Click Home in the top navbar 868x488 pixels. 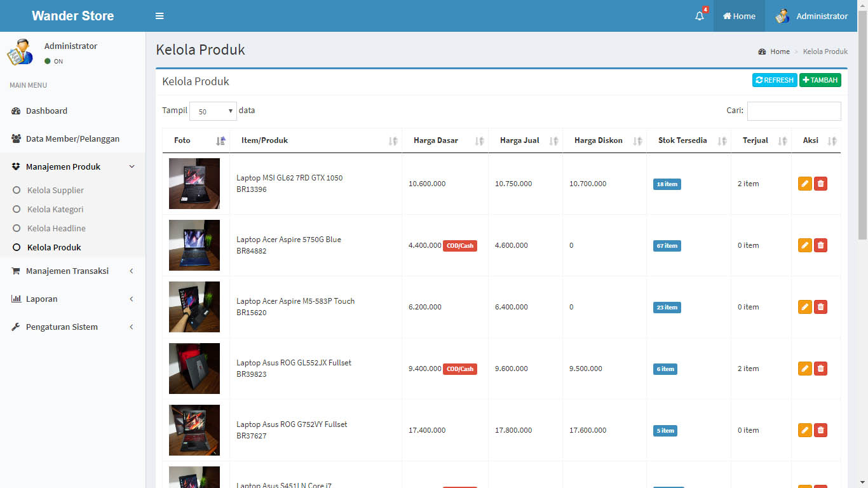[x=739, y=16]
